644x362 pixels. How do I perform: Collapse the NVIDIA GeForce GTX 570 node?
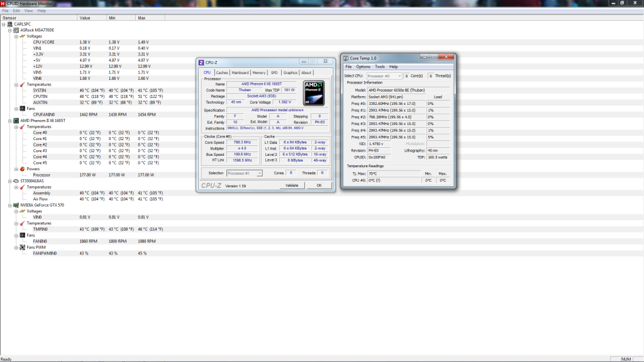tap(10, 206)
